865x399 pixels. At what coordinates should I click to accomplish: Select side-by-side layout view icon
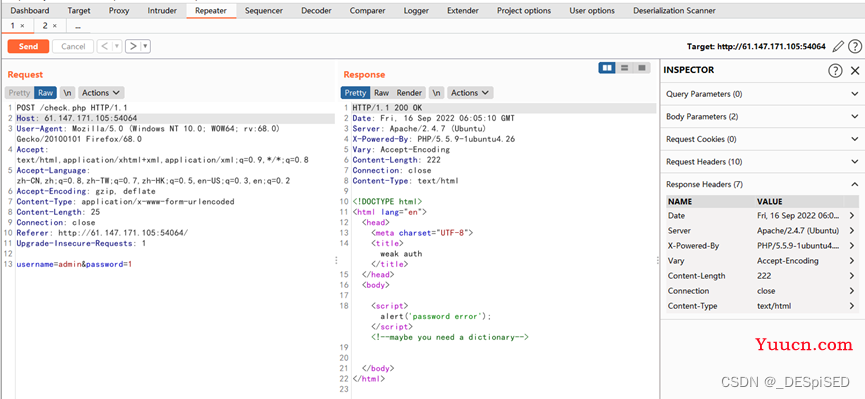click(x=607, y=67)
